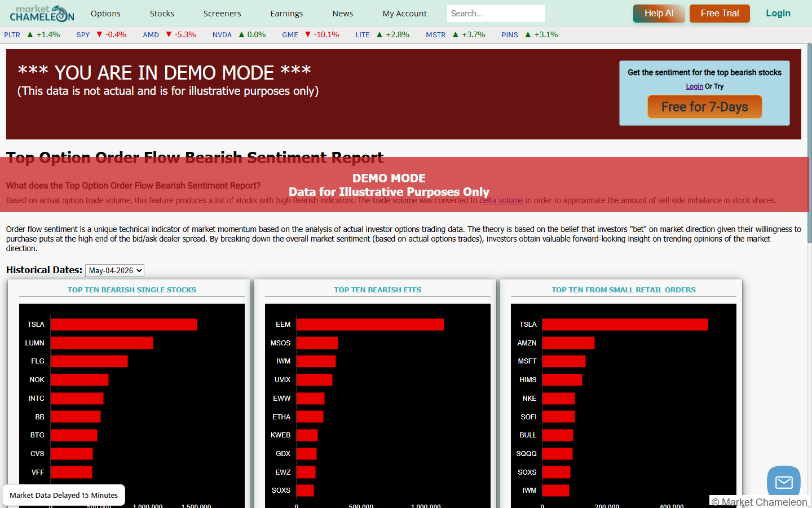Screen dimensions: 812x508
Task: Click the MSTR green up arrow
Action: pyautogui.click(x=456, y=34)
